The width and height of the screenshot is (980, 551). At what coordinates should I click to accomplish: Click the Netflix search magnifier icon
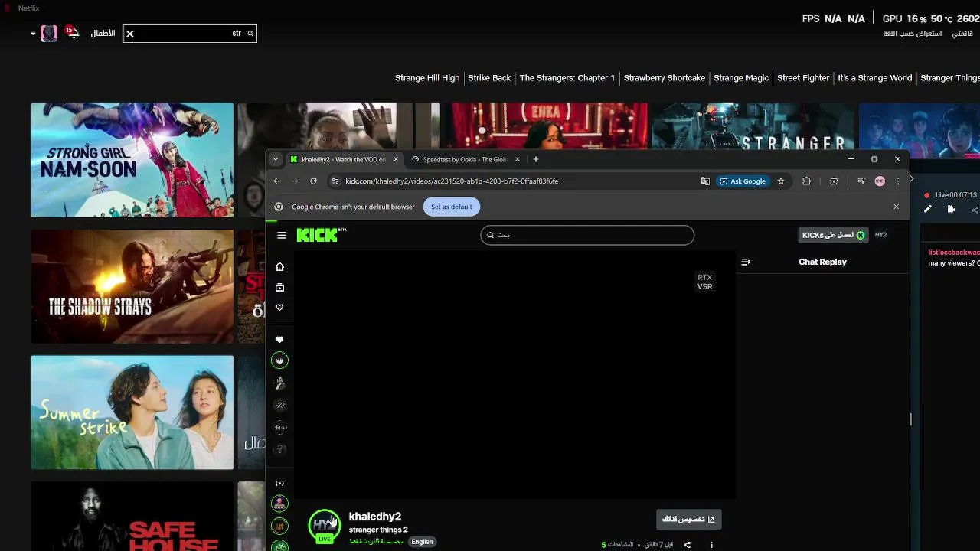(250, 34)
